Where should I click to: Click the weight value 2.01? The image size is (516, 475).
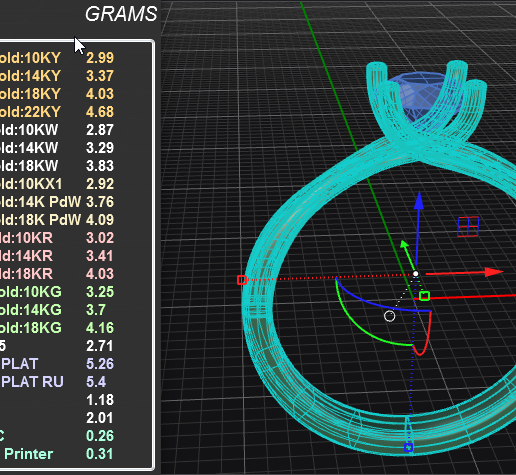coord(100,418)
